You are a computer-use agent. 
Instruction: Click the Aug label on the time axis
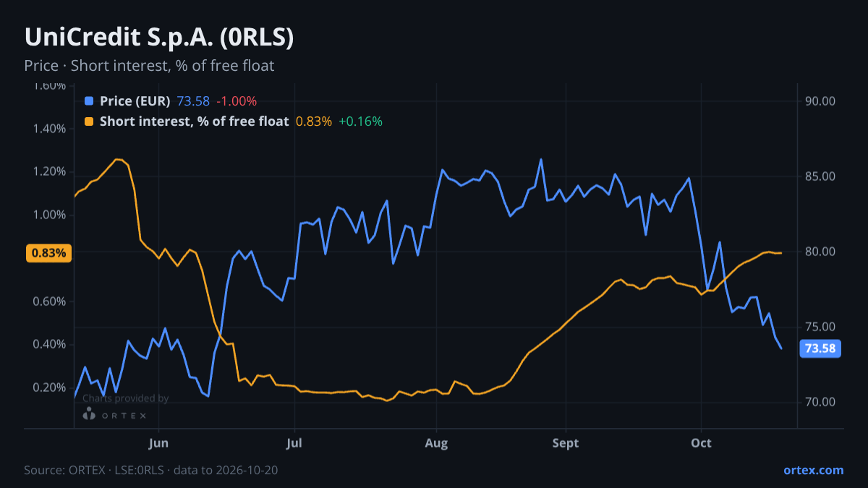[x=436, y=443]
